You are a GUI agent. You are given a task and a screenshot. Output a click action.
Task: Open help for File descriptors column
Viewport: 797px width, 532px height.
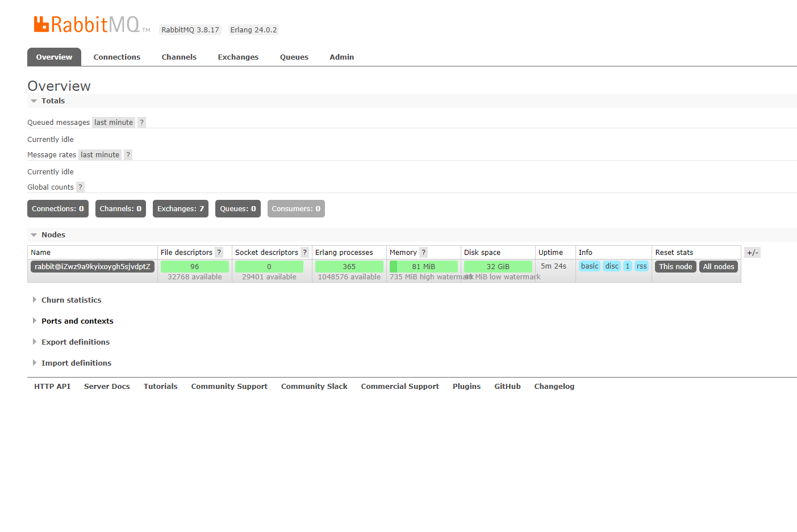(x=219, y=253)
